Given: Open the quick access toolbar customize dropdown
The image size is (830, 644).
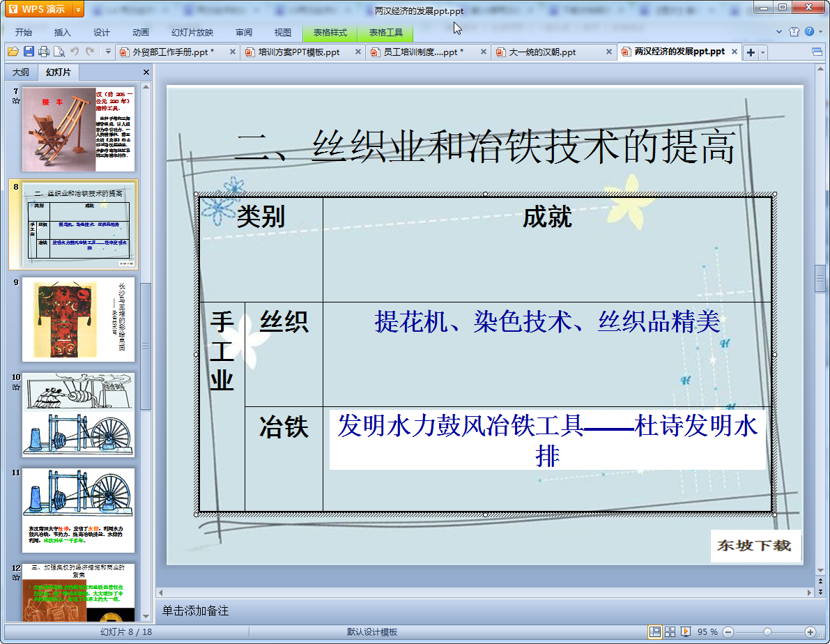Looking at the screenshot, I should [x=108, y=52].
